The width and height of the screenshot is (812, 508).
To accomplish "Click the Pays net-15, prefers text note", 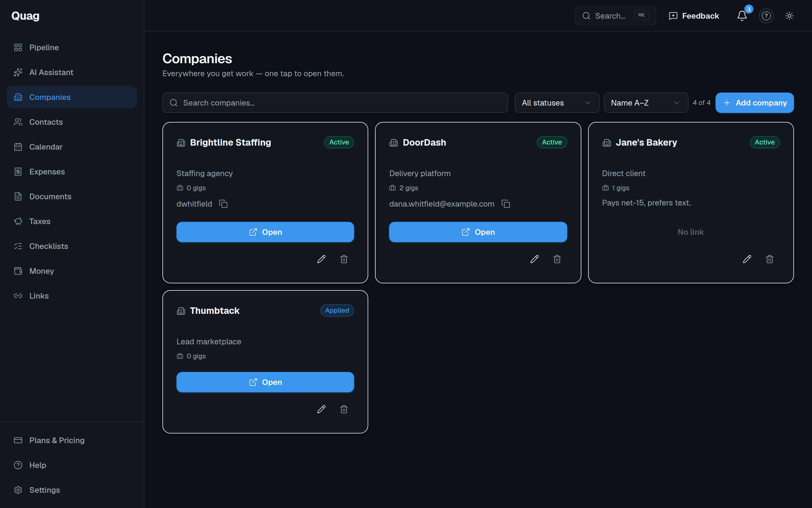I will tap(646, 203).
